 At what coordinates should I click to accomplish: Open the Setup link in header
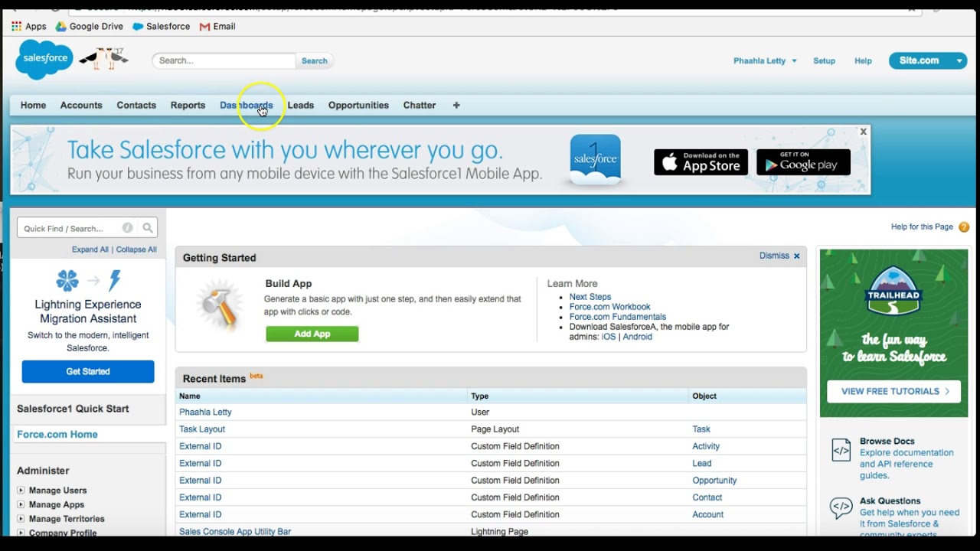click(x=824, y=61)
